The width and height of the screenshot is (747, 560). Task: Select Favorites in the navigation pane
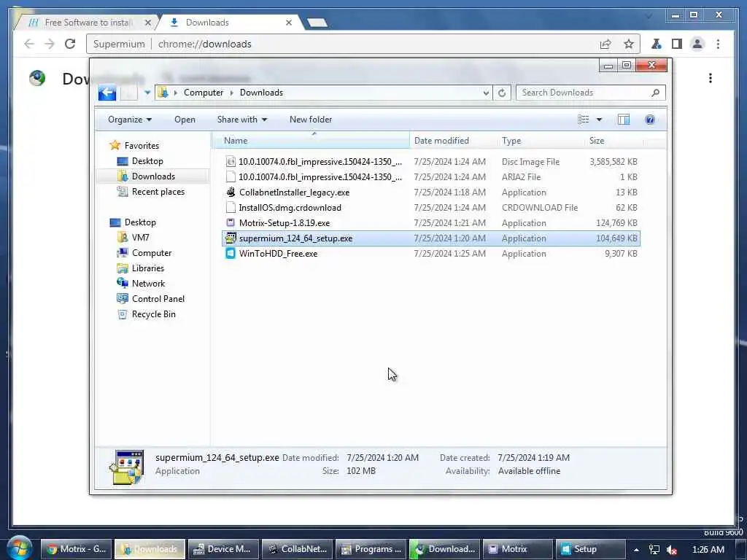point(142,146)
